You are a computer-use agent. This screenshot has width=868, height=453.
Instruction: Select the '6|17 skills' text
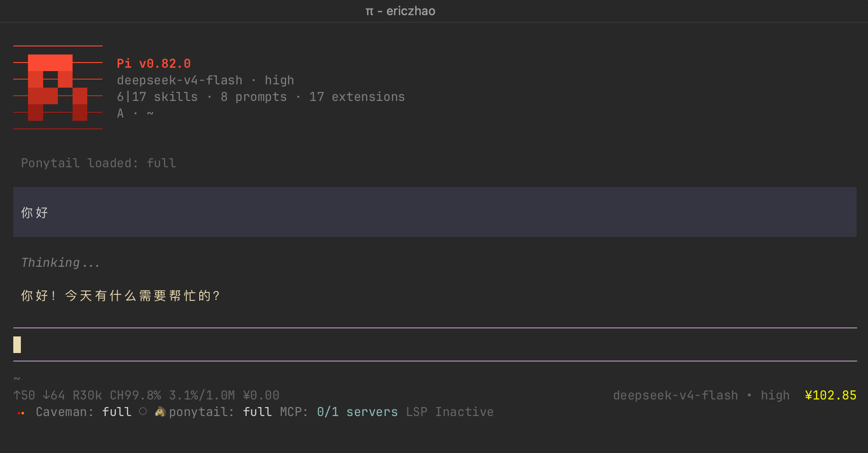[x=157, y=97]
